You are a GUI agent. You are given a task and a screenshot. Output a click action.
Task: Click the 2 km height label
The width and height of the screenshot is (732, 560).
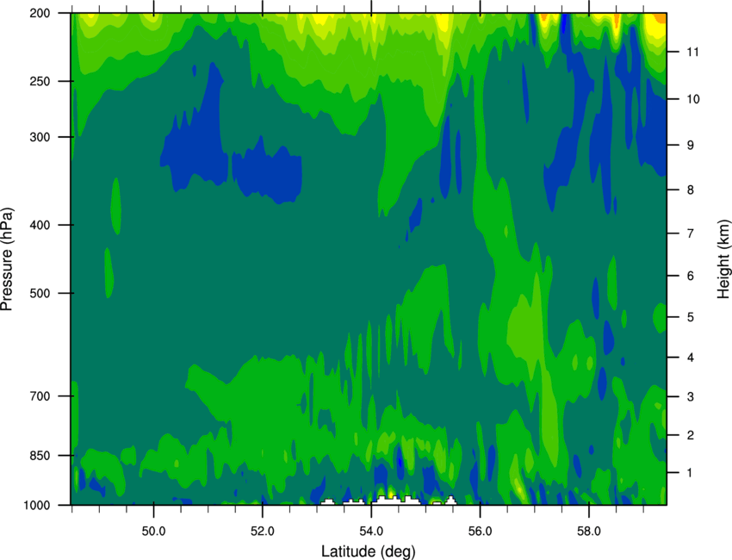click(x=690, y=435)
